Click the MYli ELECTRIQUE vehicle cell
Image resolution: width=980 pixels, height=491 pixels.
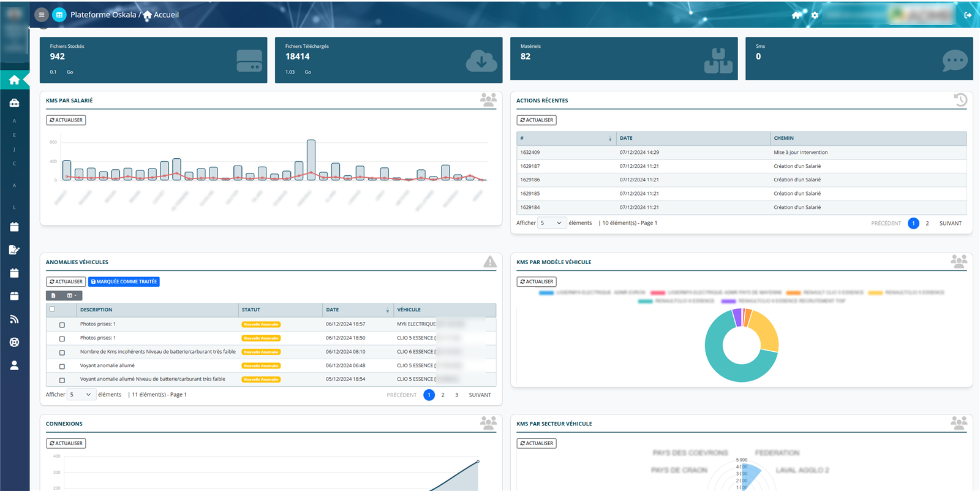pos(445,324)
